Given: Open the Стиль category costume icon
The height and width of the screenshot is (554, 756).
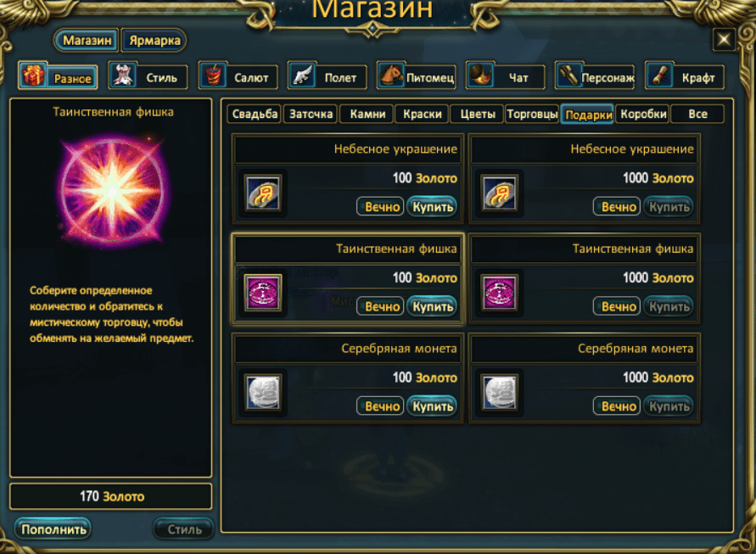Looking at the screenshot, I should pos(123,76).
